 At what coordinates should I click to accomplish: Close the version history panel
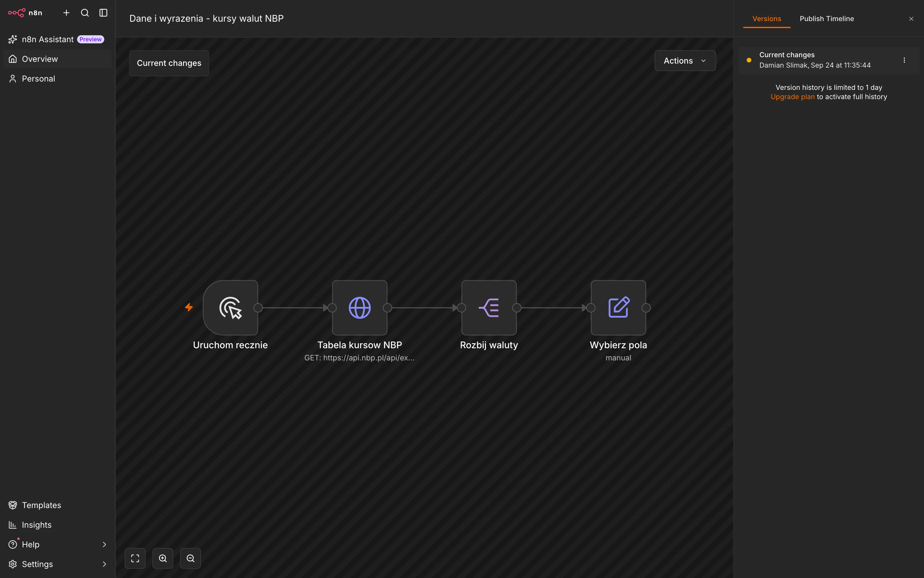(911, 19)
